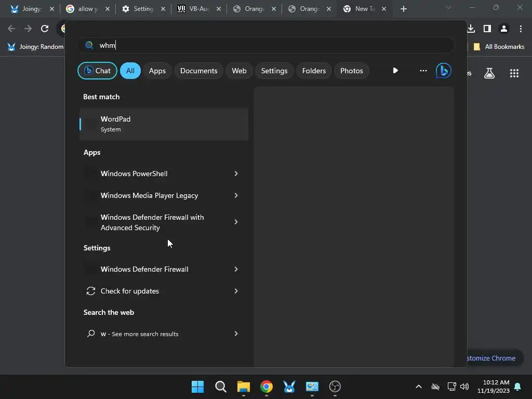The height and width of the screenshot is (399, 532).
Task: Close the New Tab browser tab
Action: pyautogui.click(x=384, y=9)
